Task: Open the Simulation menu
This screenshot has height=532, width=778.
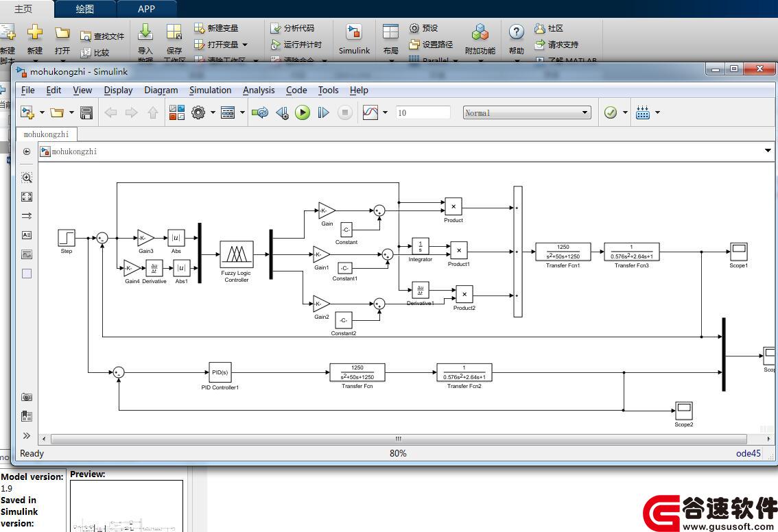Action: point(211,90)
